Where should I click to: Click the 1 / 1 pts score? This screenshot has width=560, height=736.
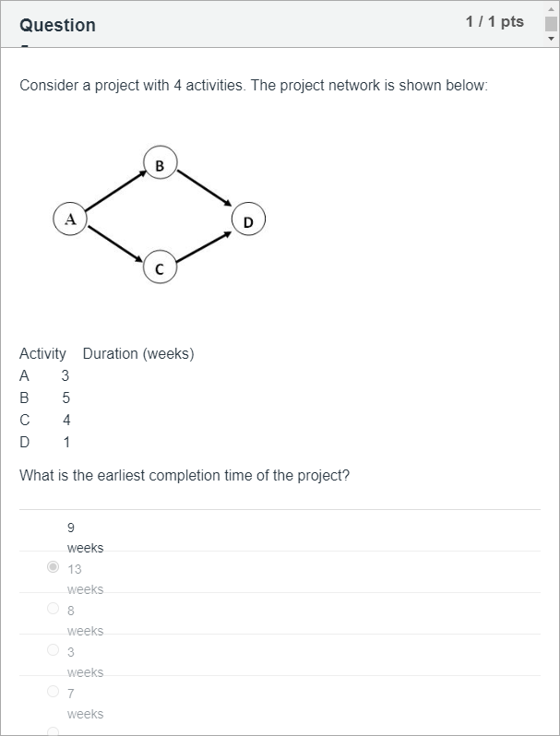pyautogui.click(x=494, y=21)
